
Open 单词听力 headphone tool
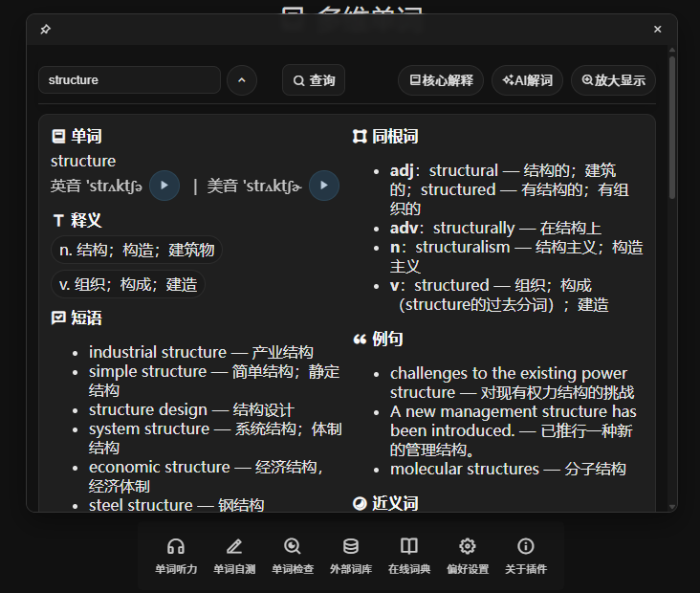pos(176,556)
